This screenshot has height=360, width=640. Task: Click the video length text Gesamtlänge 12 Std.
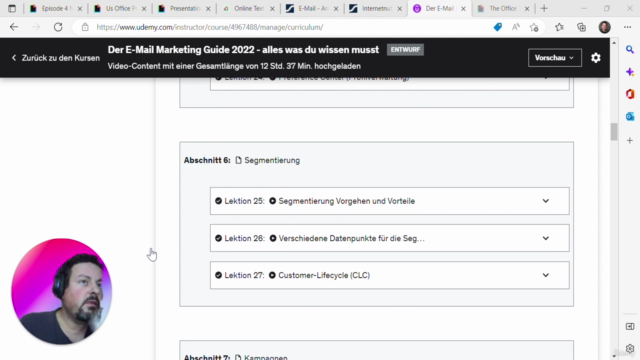pos(234,66)
